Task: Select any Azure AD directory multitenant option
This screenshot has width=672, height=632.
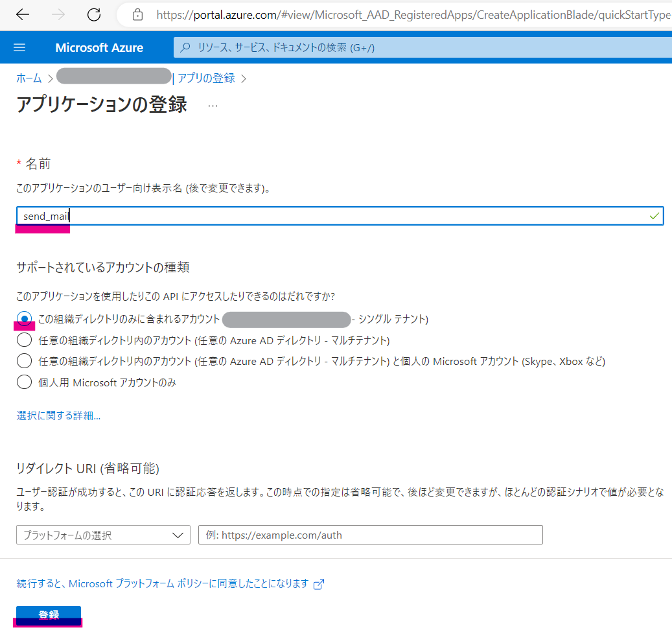Action: click(25, 340)
